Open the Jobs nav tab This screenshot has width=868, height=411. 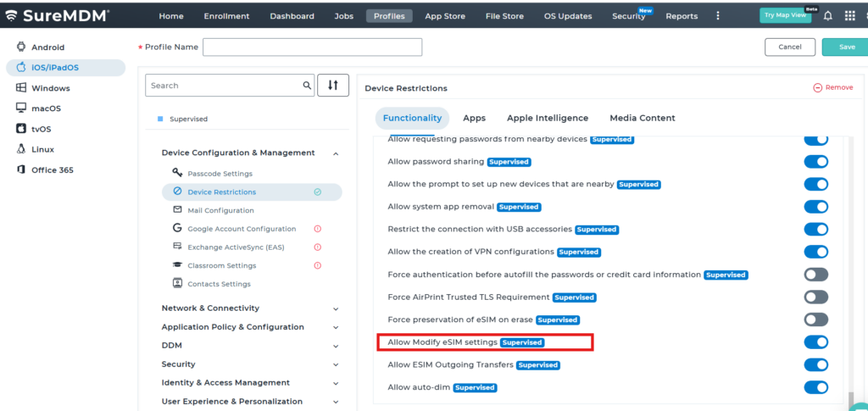coord(344,16)
